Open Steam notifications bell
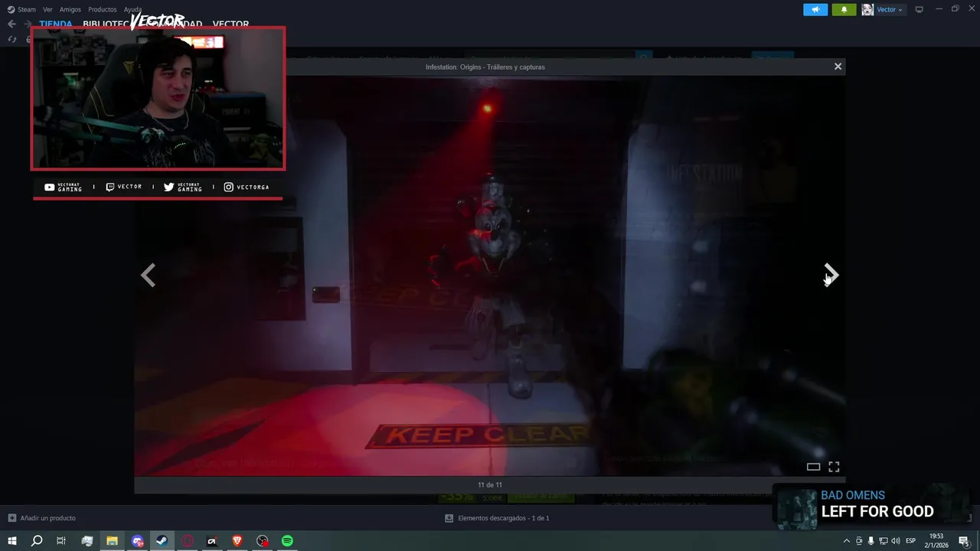Image resolution: width=980 pixels, height=551 pixels. (844, 9)
